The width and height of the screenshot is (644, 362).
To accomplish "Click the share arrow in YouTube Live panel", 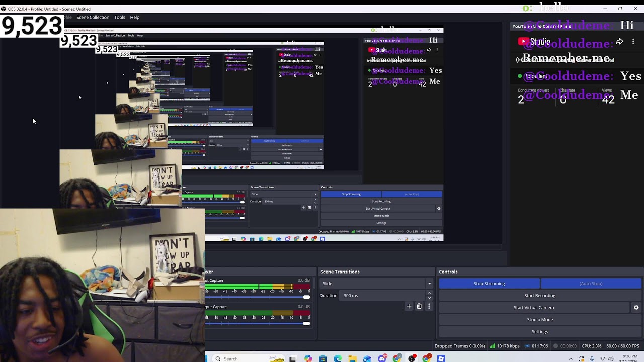I will pyautogui.click(x=620, y=42).
